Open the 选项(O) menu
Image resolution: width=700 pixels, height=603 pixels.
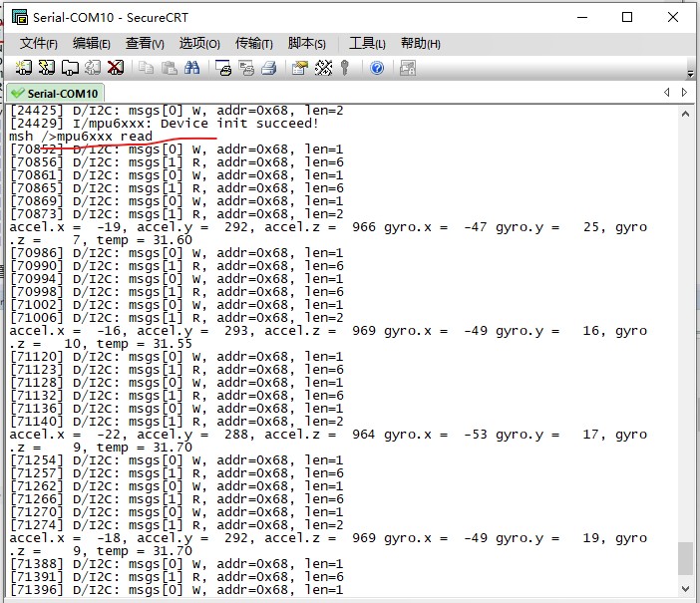(x=199, y=43)
